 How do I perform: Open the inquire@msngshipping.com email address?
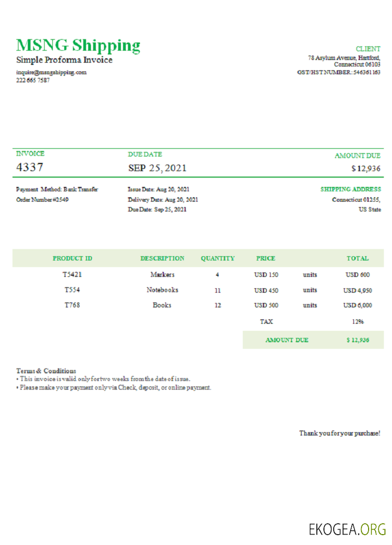51,72
